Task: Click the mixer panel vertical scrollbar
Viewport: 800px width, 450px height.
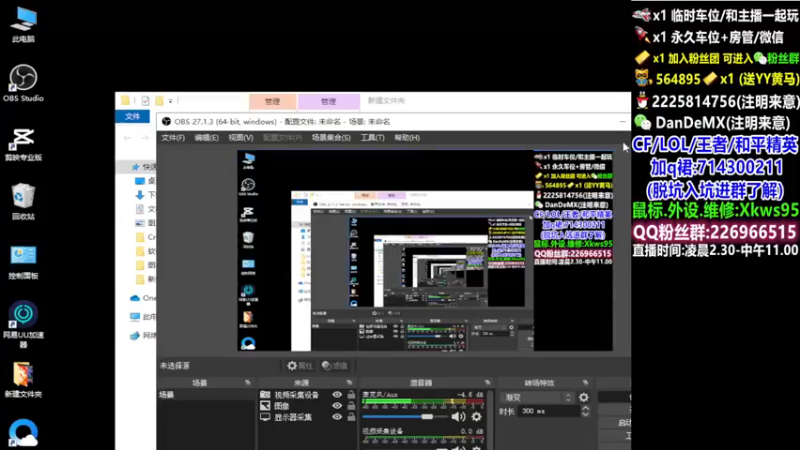Action: [490, 420]
